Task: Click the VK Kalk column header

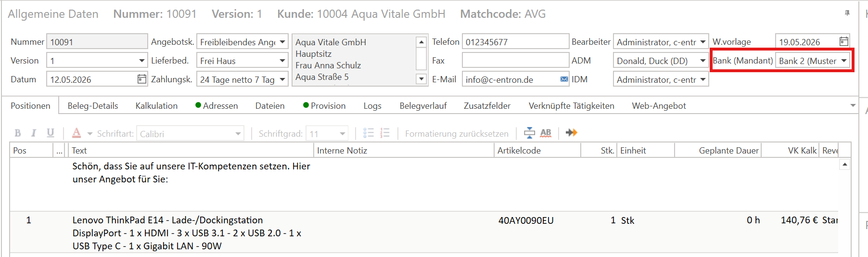Action: (x=790, y=151)
